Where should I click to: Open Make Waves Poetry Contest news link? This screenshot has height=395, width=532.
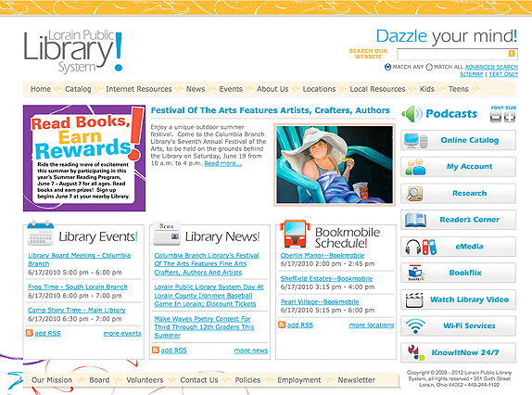tap(204, 326)
